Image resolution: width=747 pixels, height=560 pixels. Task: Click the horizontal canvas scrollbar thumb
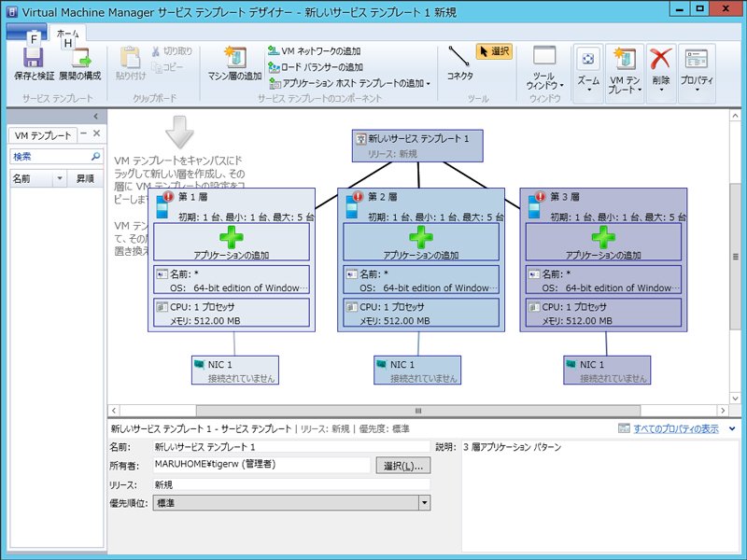click(418, 411)
